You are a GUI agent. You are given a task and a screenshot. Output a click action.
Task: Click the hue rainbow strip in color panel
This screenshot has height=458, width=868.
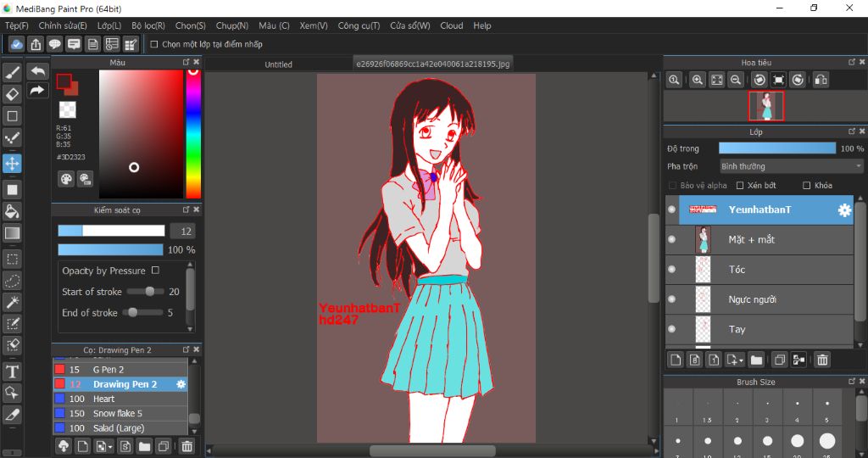click(x=193, y=133)
